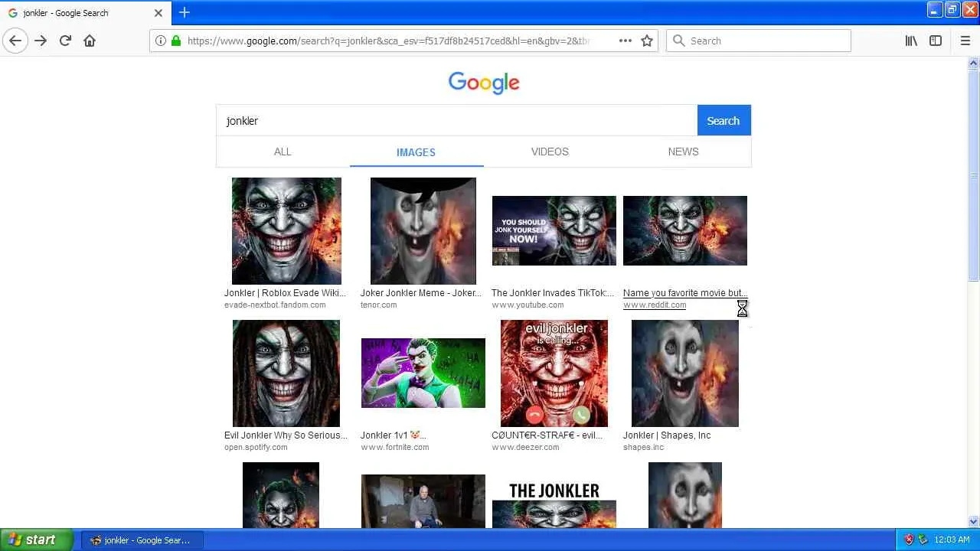Click tenor.com source text
The image size is (980, 551).
[379, 305]
